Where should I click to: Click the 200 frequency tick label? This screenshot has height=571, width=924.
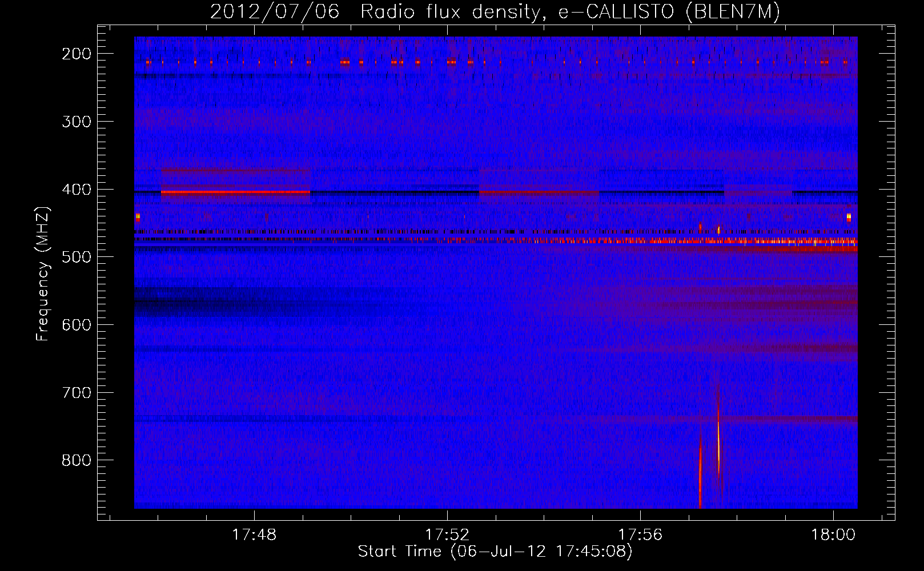(77, 54)
